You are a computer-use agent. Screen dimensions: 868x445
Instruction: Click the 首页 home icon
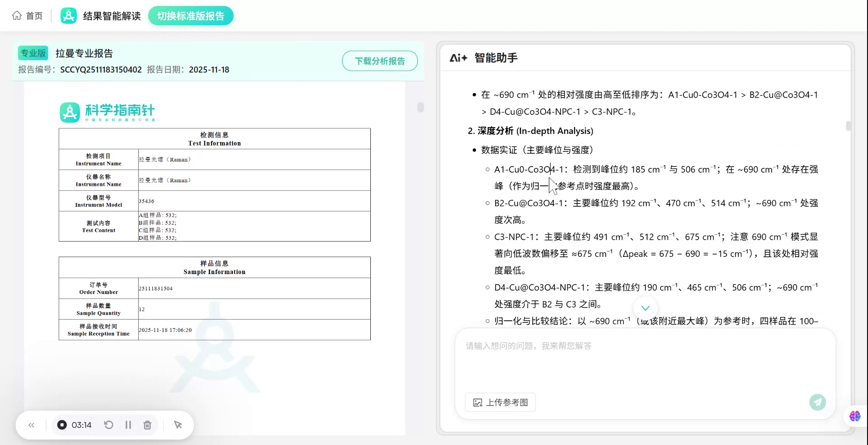17,15
